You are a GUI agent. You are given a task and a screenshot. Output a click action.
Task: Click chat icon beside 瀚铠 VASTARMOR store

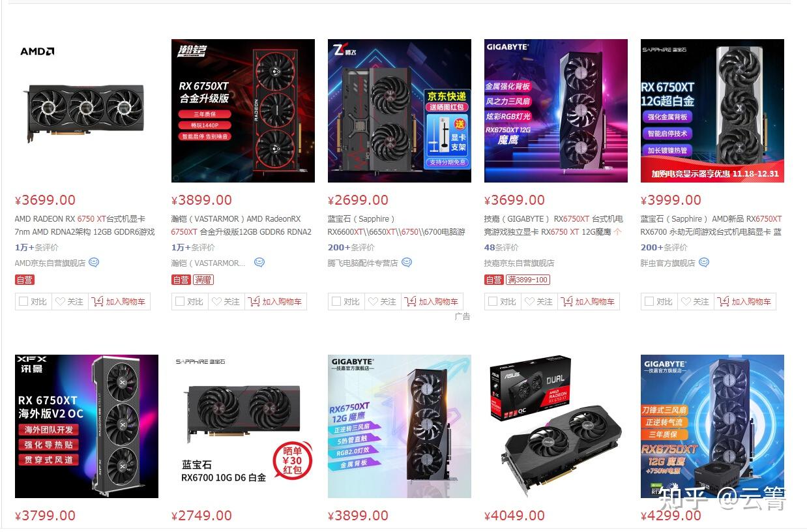259,263
